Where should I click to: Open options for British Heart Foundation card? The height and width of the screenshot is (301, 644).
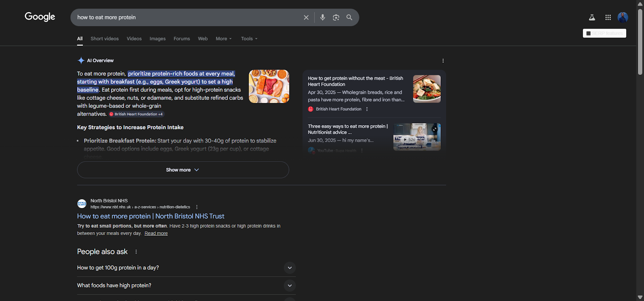coord(367,109)
